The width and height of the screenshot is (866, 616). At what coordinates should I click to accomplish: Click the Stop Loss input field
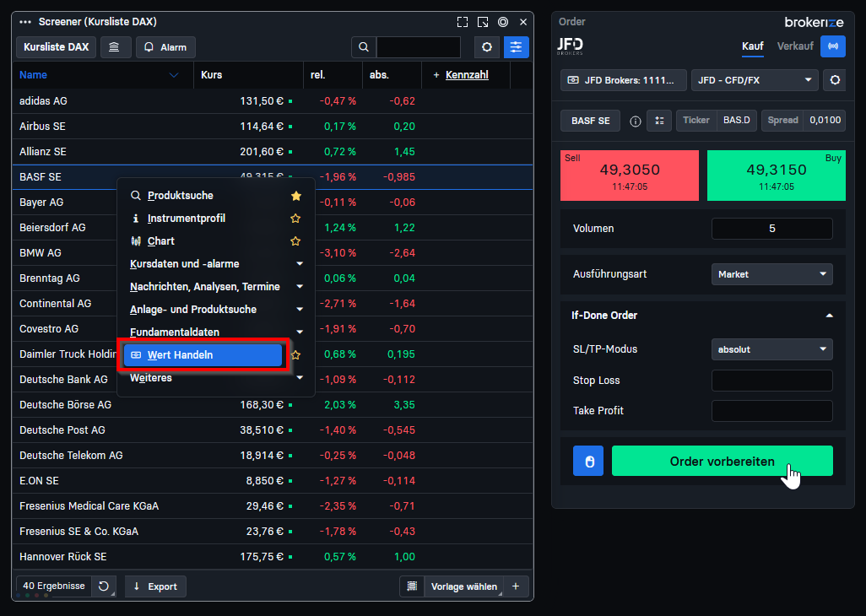tap(771, 381)
